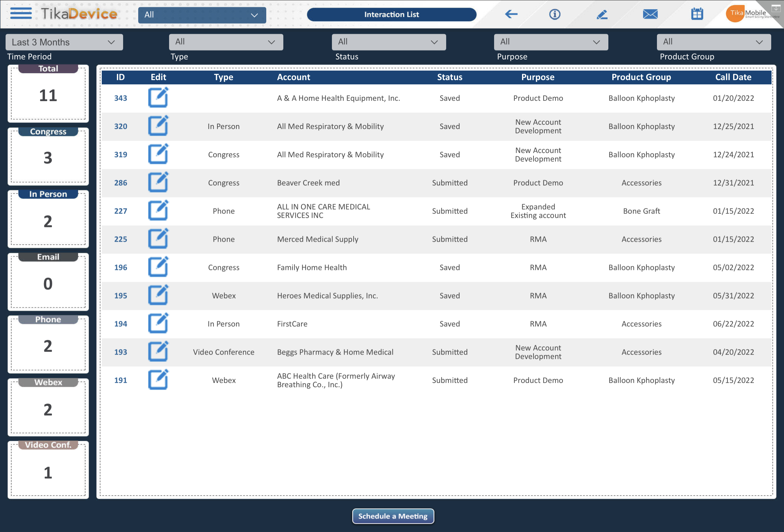Click the pencil edit icon in header

pyautogui.click(x=602, y=14)
